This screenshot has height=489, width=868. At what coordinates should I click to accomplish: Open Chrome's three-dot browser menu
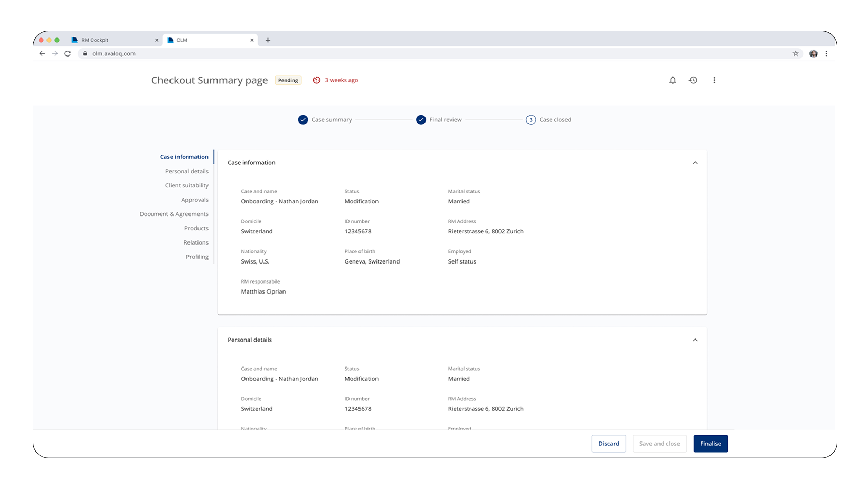(x=826, y=53)
